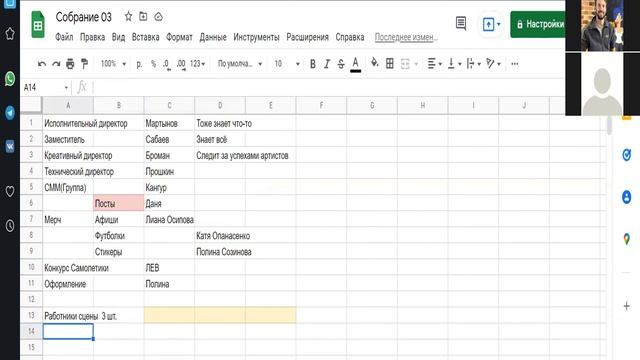Open the Расширения menu
Screen dimensions: 640x360
click(x=307, y=37)
